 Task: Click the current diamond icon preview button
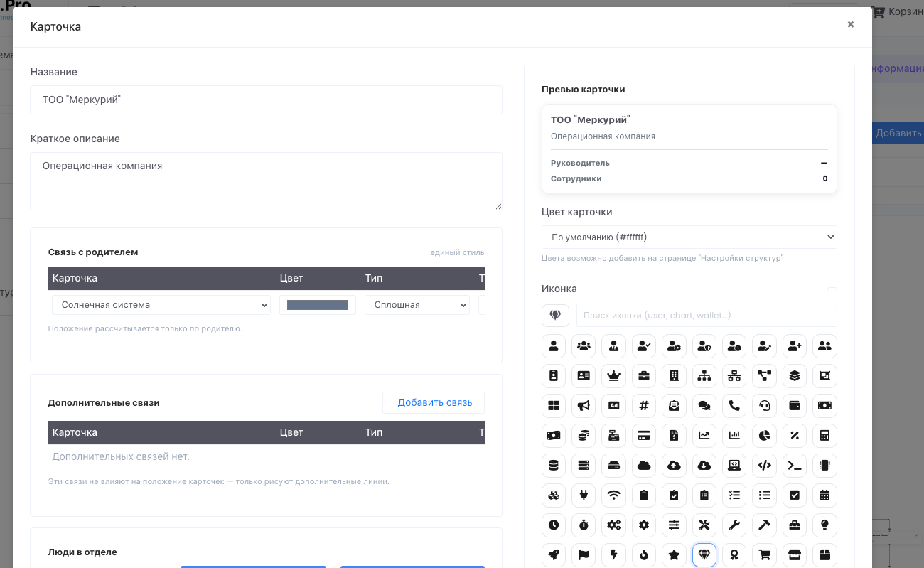click(555, 315)
